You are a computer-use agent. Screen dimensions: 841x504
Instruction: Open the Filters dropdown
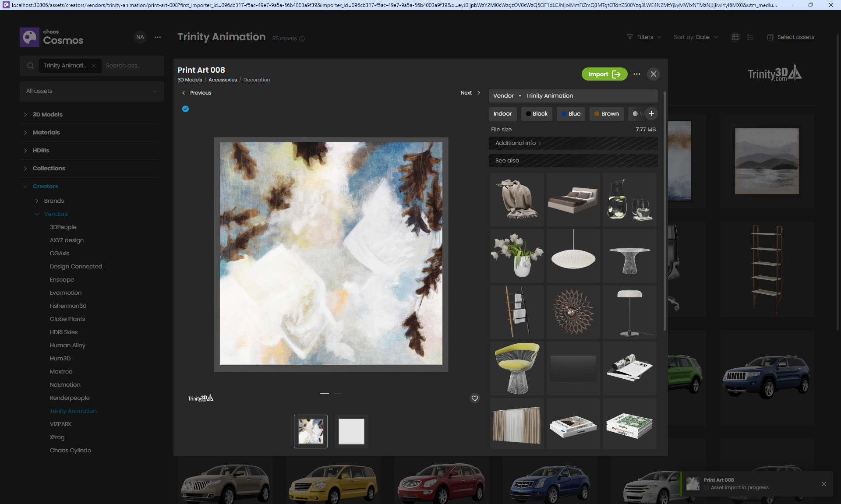coord(644,37)
